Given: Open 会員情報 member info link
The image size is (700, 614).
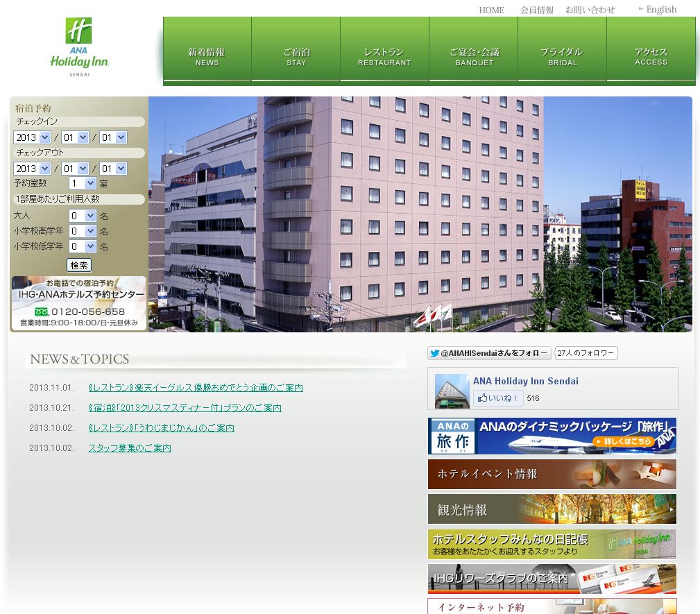Looking at the screenshot, I should [x=537, y=10].
